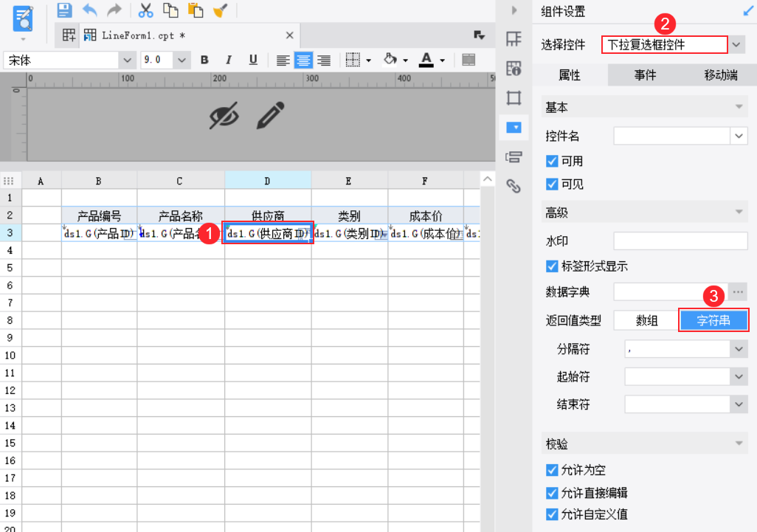Select column header D
Screen dimensions: 757x532
268,181
